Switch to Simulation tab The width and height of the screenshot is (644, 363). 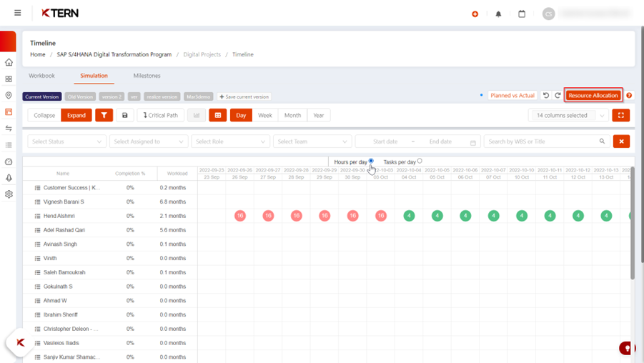point(94,76)
